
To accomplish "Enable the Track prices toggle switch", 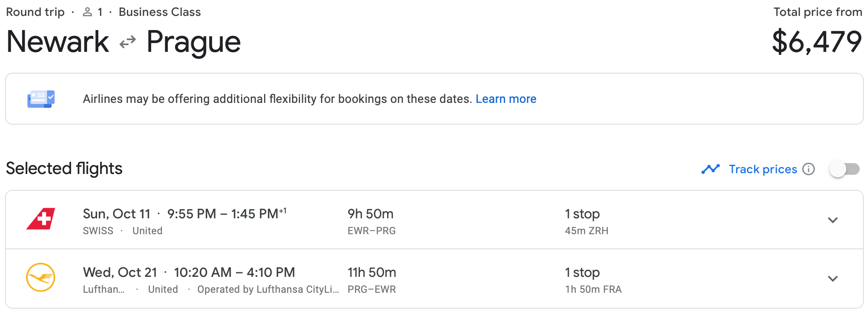I will 844,169.
